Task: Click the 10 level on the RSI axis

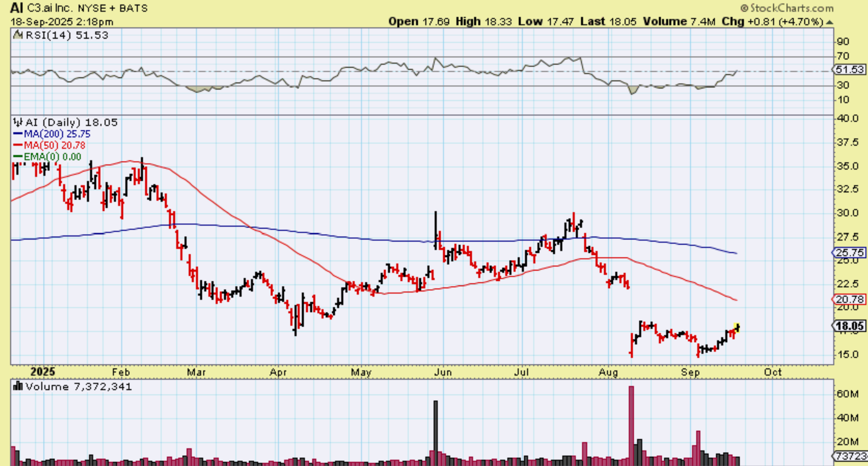Action: [x=843, y=100]
